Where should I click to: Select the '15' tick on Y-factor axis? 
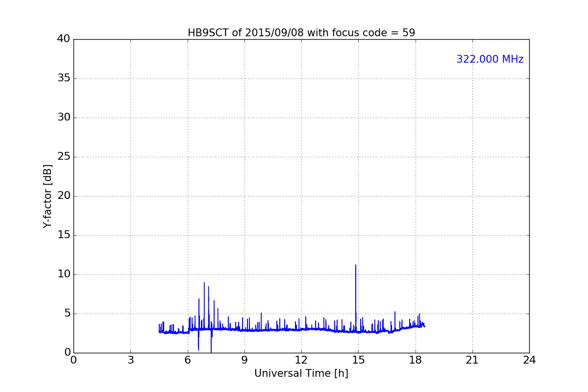[x=64, y=235]
